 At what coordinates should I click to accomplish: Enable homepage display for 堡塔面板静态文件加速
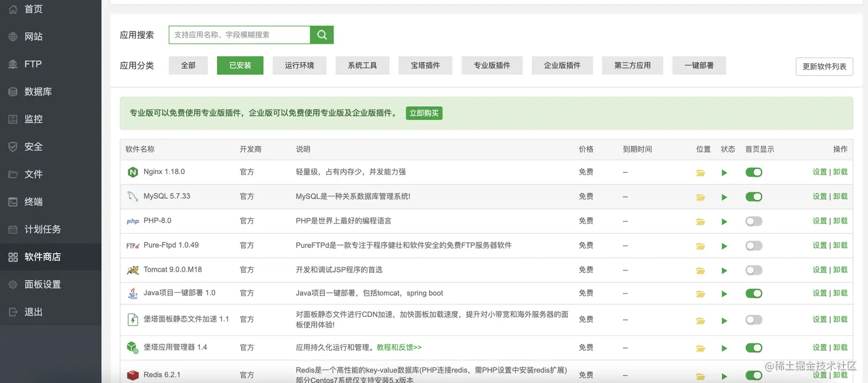754,320
